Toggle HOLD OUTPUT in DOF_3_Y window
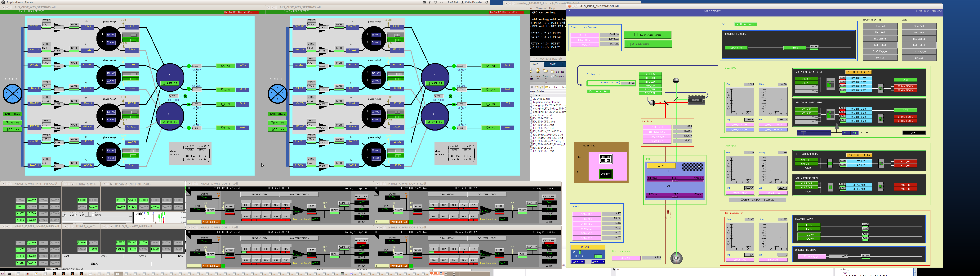The height and width of the screenshot is (276, 980). 549,197
